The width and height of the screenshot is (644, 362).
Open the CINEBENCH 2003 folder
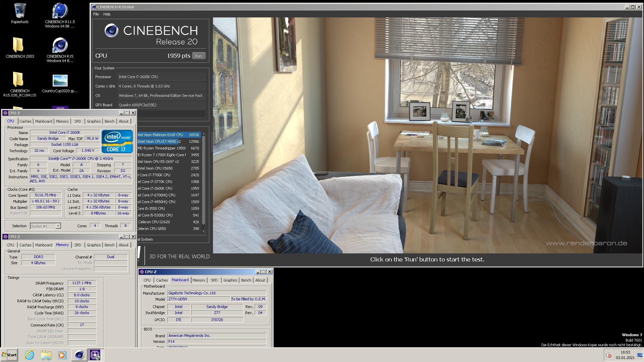[20, 48]
